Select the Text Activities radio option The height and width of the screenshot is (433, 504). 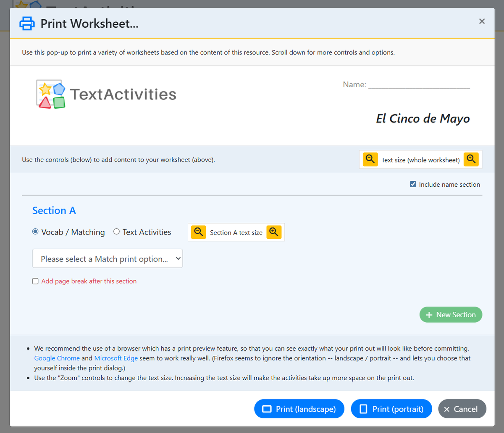[x=116, y=232]
